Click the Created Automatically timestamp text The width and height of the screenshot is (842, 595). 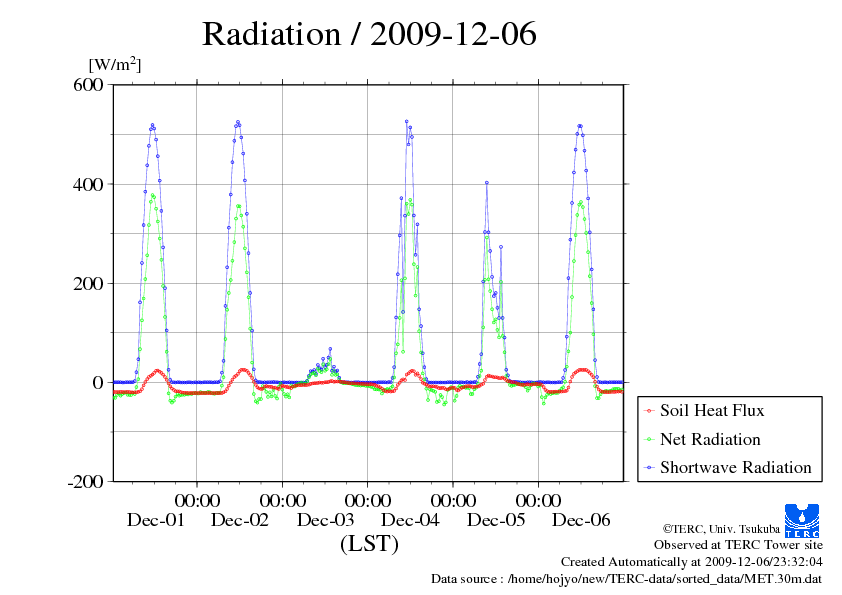[691, 562]
